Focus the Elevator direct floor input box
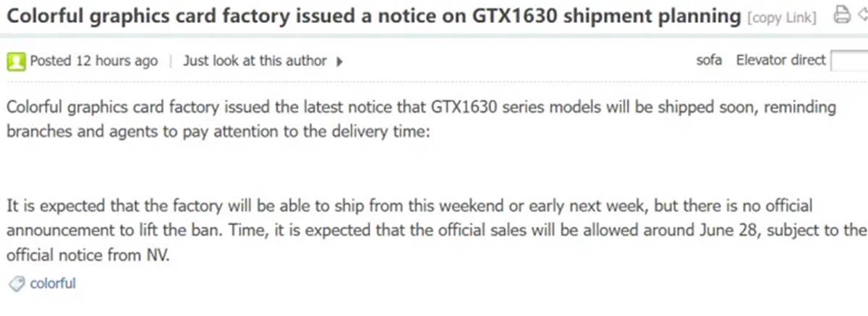 [849, 61]
